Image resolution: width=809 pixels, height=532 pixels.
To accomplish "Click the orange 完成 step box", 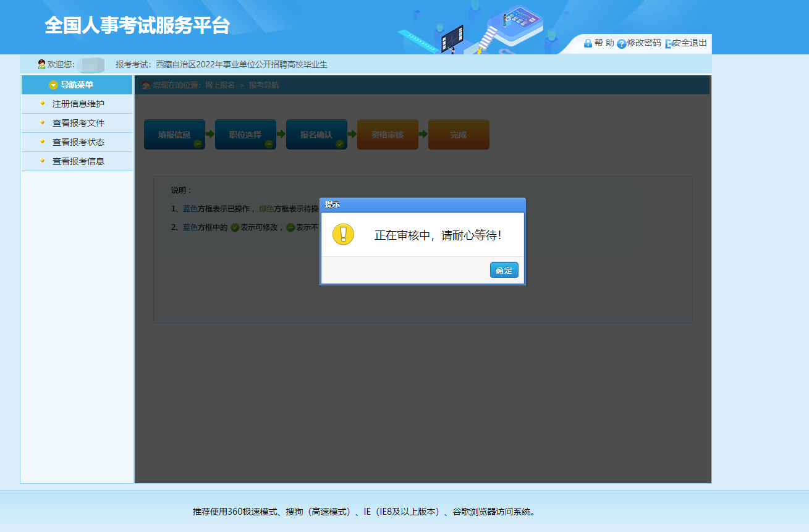I will [459, 134].
